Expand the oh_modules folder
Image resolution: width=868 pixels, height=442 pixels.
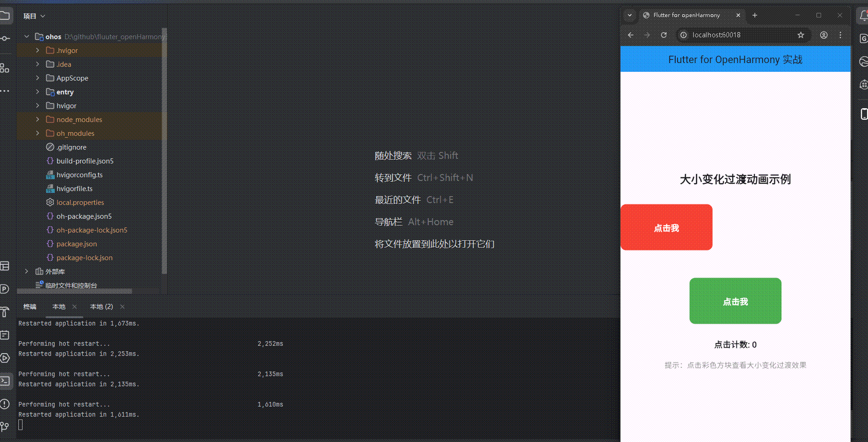pos(38,133)
